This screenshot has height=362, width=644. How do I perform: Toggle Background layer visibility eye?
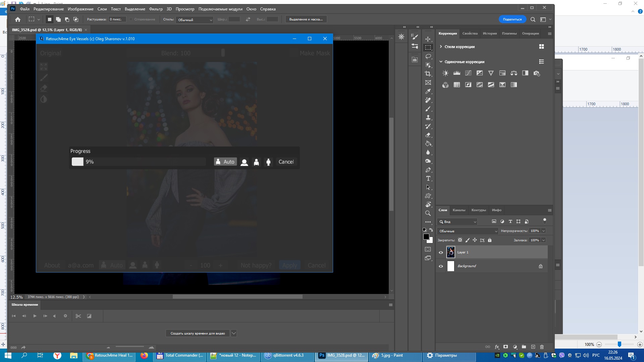tap(441, 266)
